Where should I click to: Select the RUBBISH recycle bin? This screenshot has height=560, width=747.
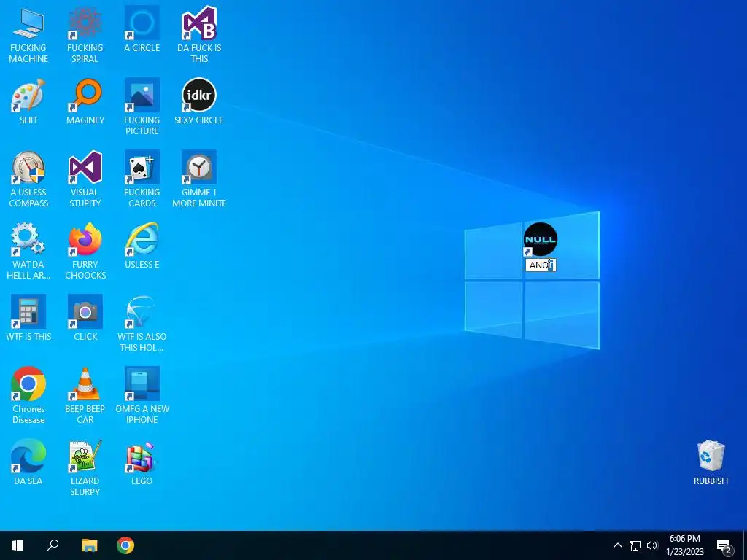pos(711,456)
